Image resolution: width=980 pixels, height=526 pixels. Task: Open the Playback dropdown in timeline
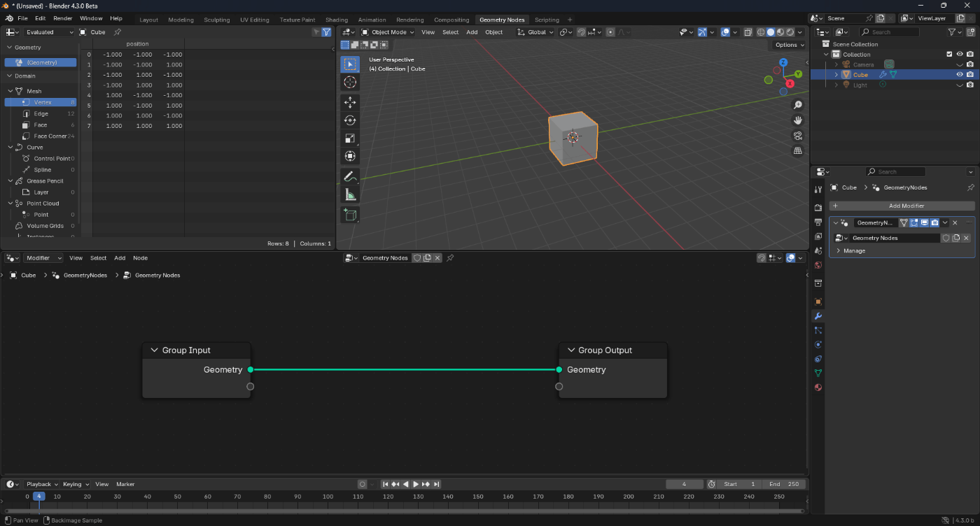[x=42, y=484]
